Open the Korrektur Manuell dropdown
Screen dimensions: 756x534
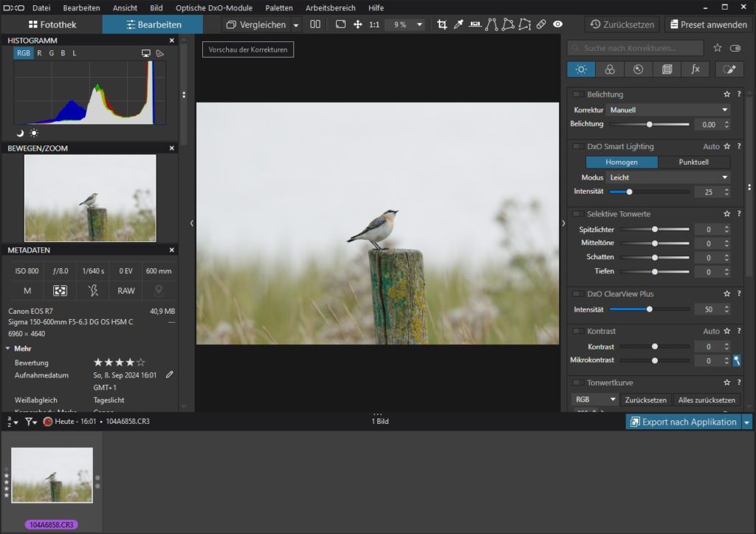point(668,110)
